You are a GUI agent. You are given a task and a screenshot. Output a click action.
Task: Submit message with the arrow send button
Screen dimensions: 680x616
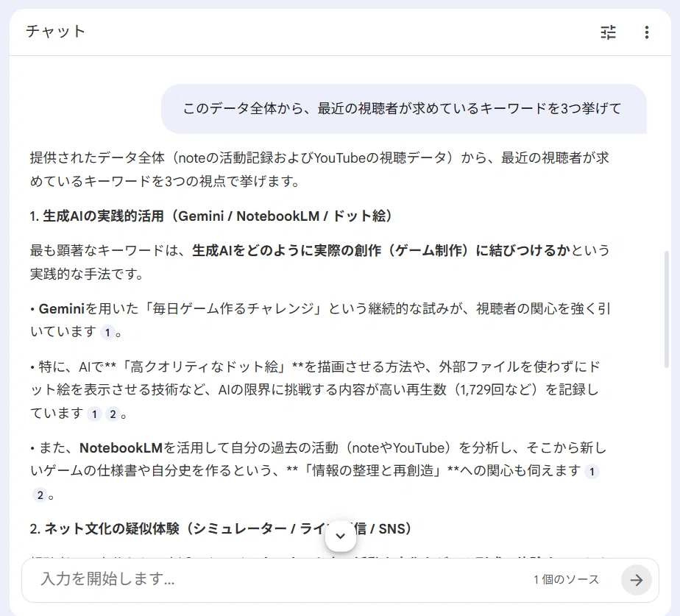point(636,580)
